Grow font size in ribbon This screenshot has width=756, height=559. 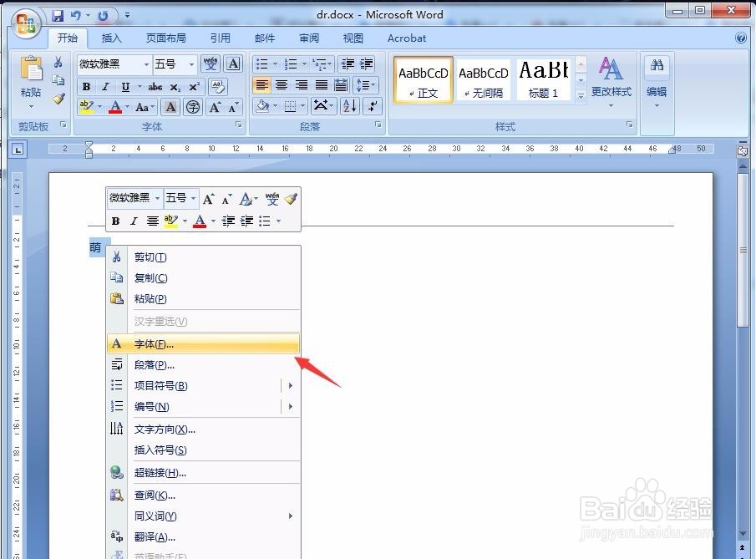pos(215,107)
